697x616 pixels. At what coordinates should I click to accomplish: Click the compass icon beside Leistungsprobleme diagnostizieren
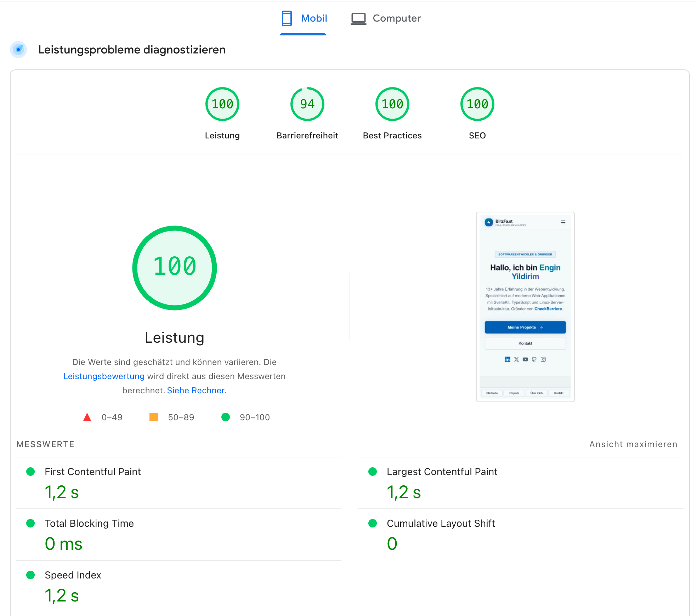pyautogui.click(x=18, y=50)
